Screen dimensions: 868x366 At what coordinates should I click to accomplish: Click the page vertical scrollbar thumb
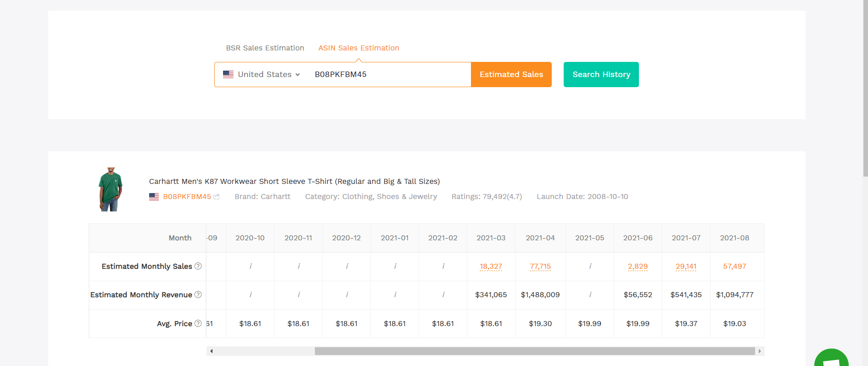pos(865,88)
